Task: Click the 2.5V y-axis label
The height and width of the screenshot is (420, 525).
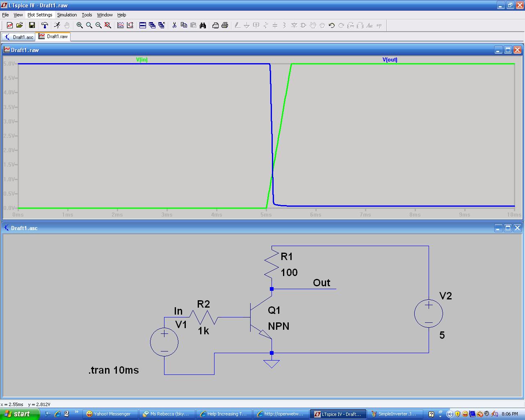Action: pos(9,136)
